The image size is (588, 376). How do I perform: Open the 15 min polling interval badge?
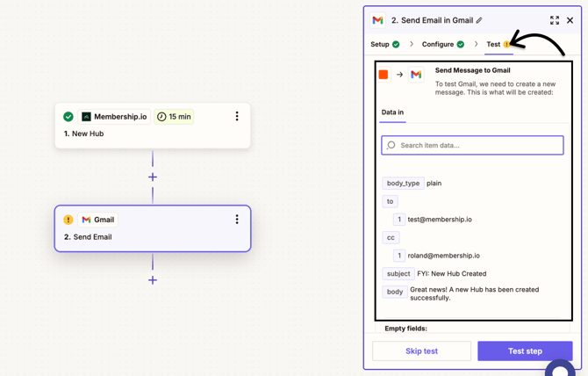click(174, 117)
